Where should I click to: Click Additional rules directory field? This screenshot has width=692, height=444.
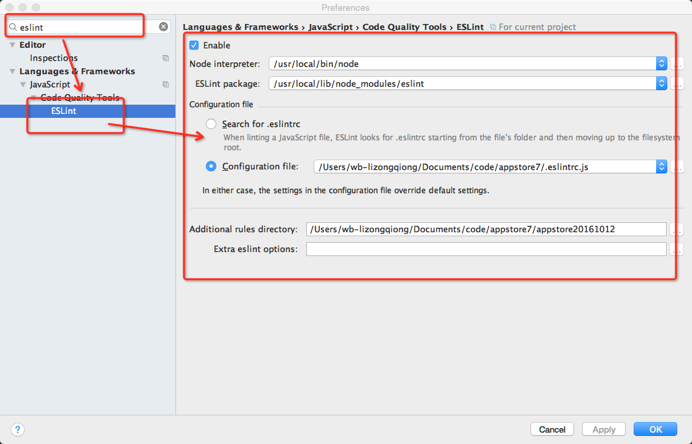click(486, 229)
